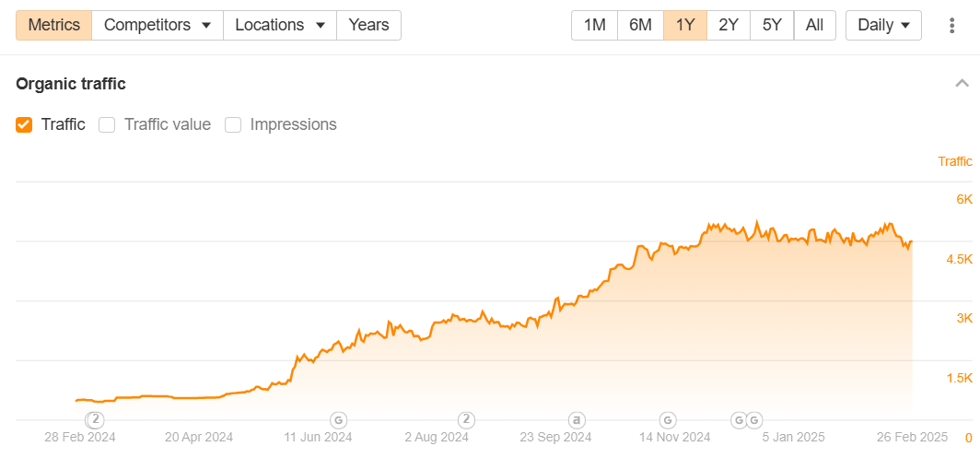980x458 pixels.
Task: Uncheck the Traffic checkbox
Action: click(x=24, y=124)
